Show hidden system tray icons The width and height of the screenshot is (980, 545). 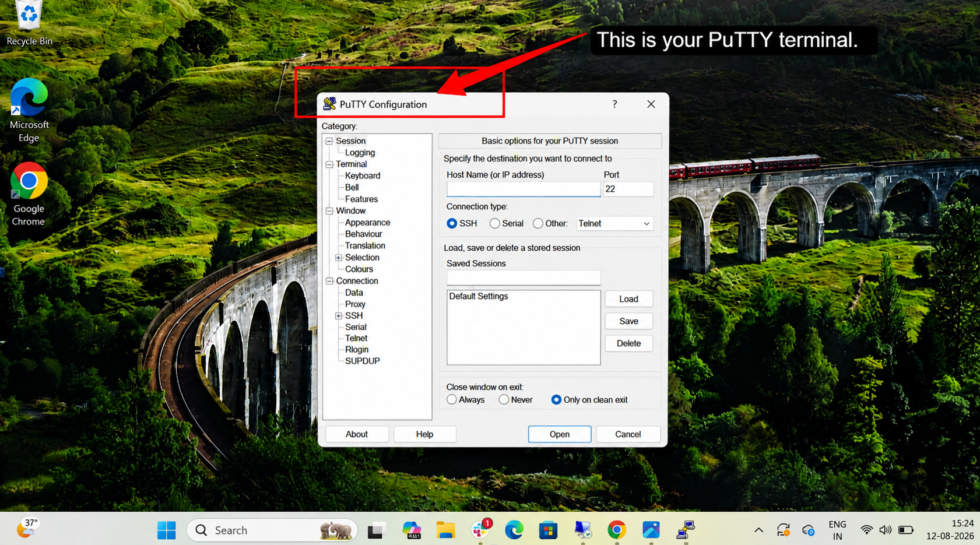pos(758,530)
